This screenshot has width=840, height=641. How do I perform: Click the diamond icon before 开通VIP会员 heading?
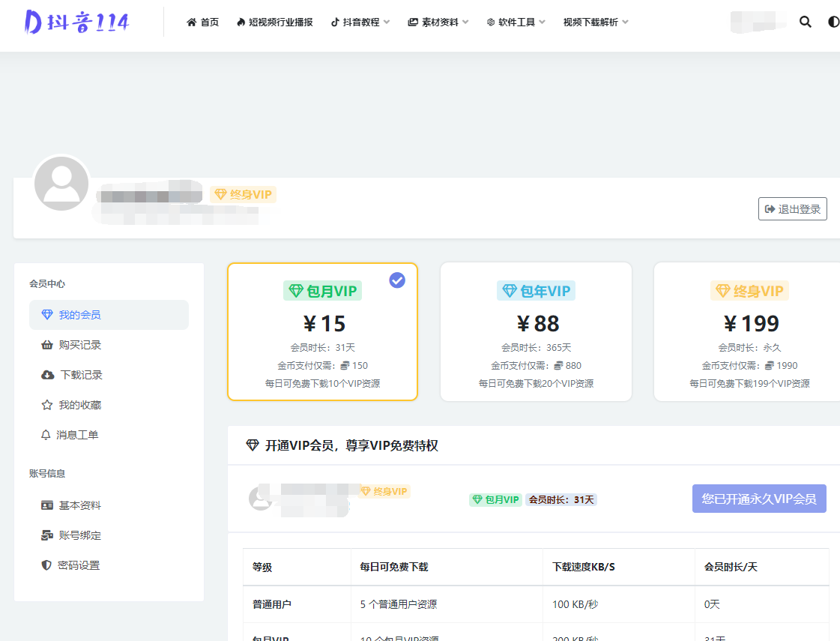253,445
